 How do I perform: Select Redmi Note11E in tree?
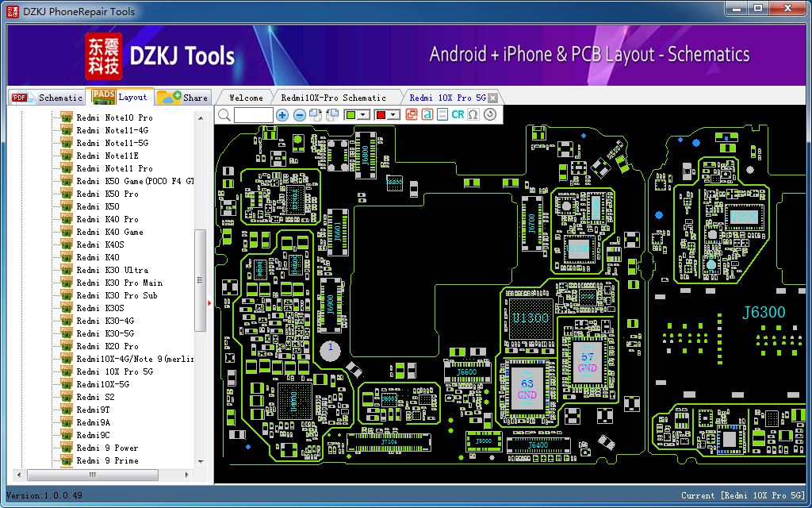tap(108, 156)
